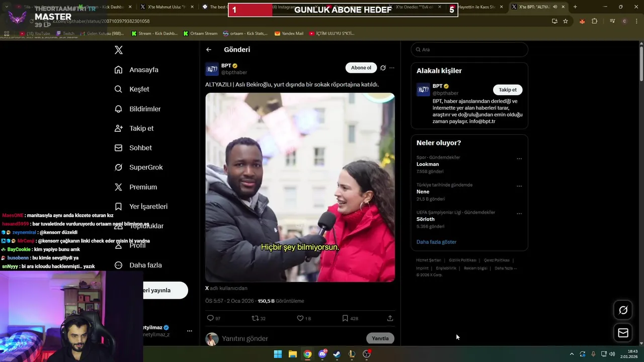Open Yer İşaretleri in the sidebar
644x362 pixels.
[x=141, y=207]
